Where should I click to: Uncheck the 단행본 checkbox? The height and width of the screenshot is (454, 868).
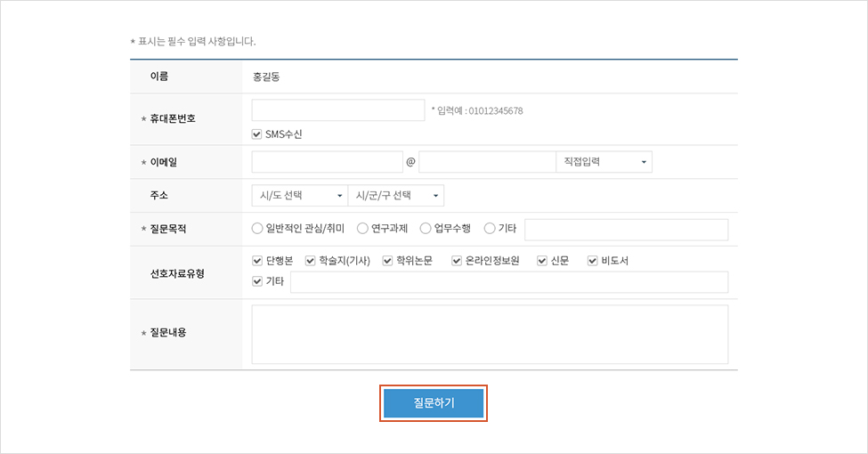[x=257, y=261]
